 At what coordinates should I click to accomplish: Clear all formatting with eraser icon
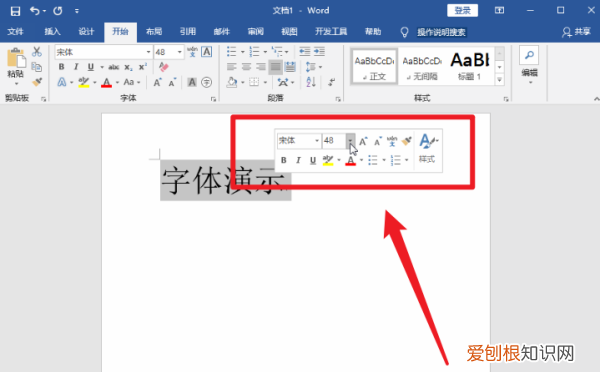point(163,67)
